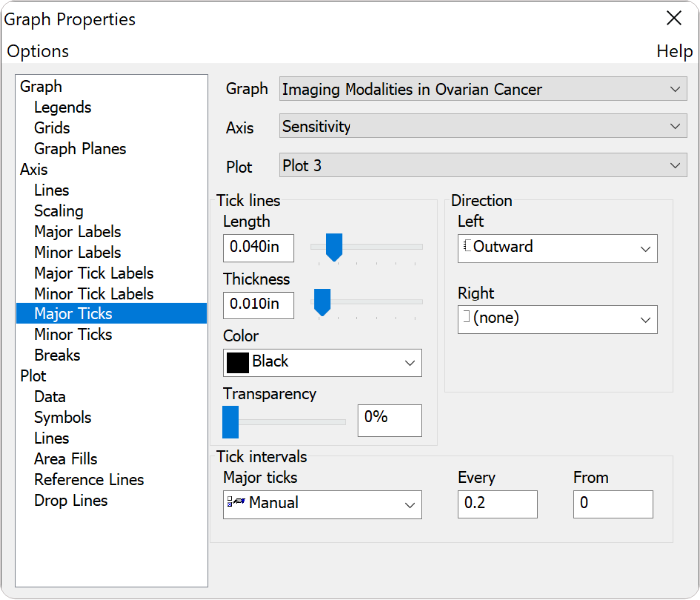Select Legends in the properties tree
The width and height of the screenshot is (700, 600).
(62, 107)
